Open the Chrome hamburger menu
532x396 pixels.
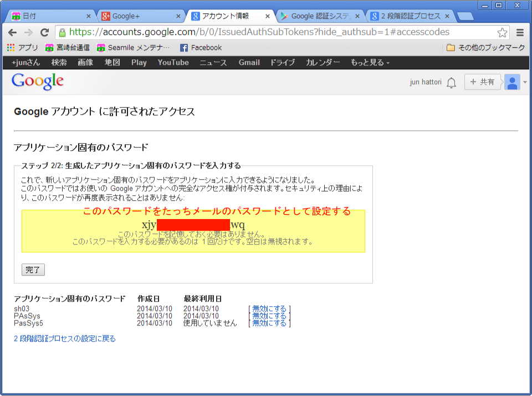520,32
